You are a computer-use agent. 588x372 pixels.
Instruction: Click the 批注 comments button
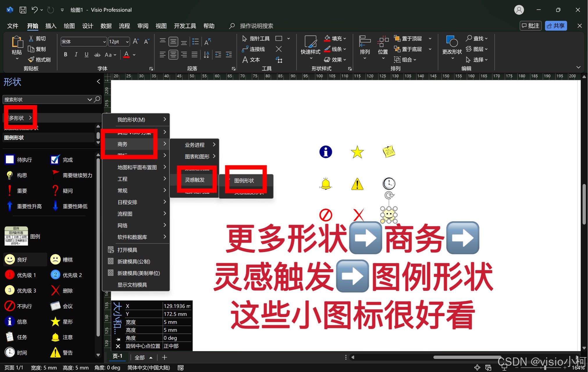[x=530, y=26]
